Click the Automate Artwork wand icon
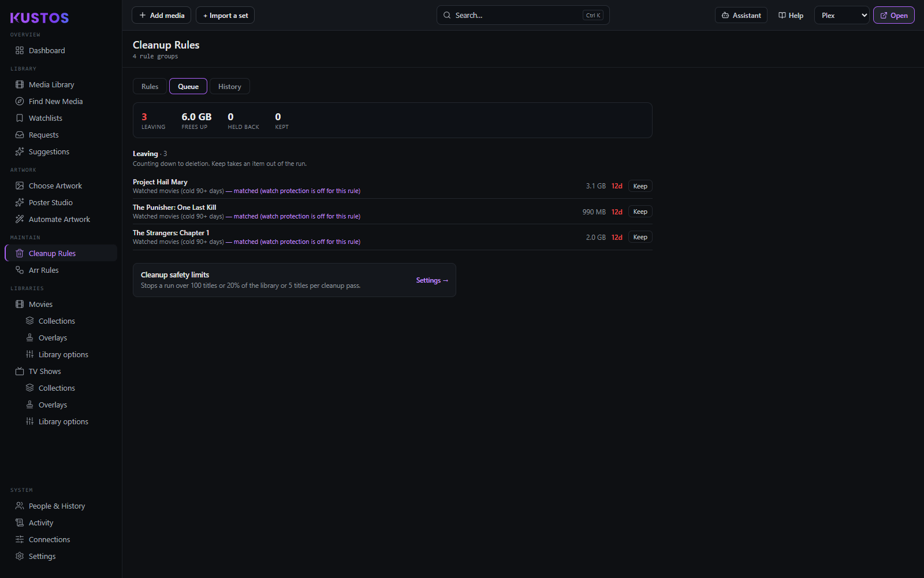The image size is (924, 578). [20, 219]
